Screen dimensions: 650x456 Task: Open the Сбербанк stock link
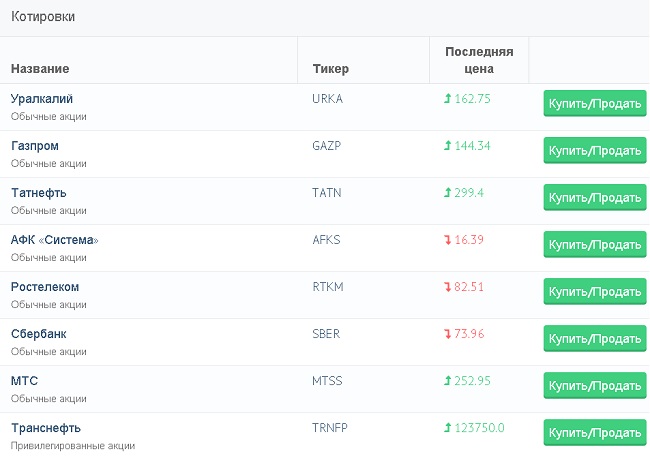(x=39, y=334)
